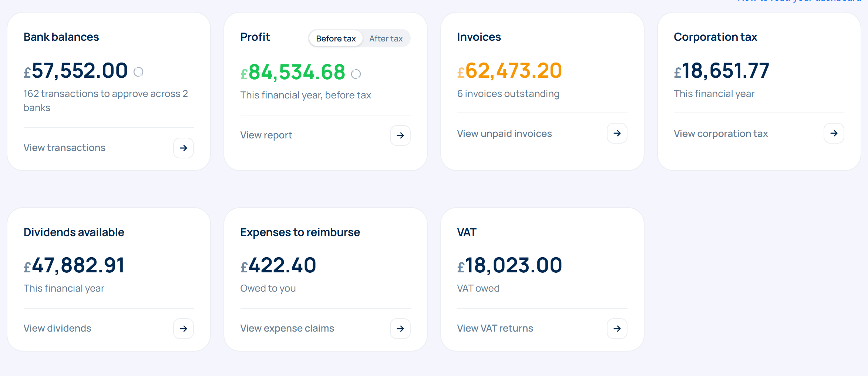Switch Profit to Before tax
This screenshot has width=868, height=376.
(336, 38)
